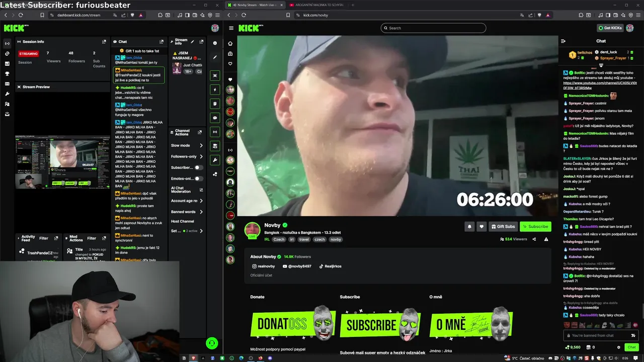Viewport: 644px width, 362px height.
Task: Select the travel tag
Action: [x=304, y=239]
